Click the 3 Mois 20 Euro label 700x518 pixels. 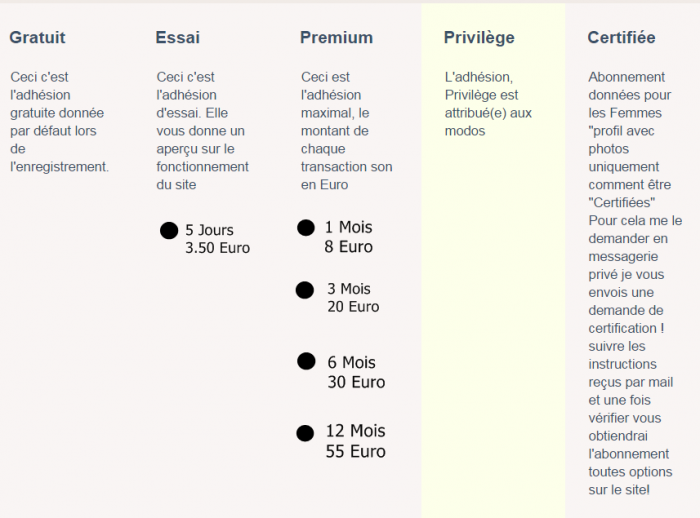[353, 298]
